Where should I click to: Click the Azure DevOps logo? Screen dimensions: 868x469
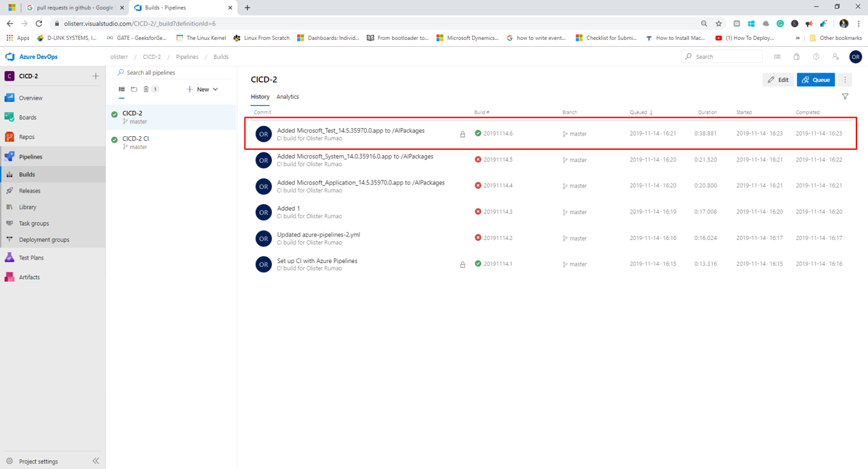pyautogui.click(x=31, y=57)
